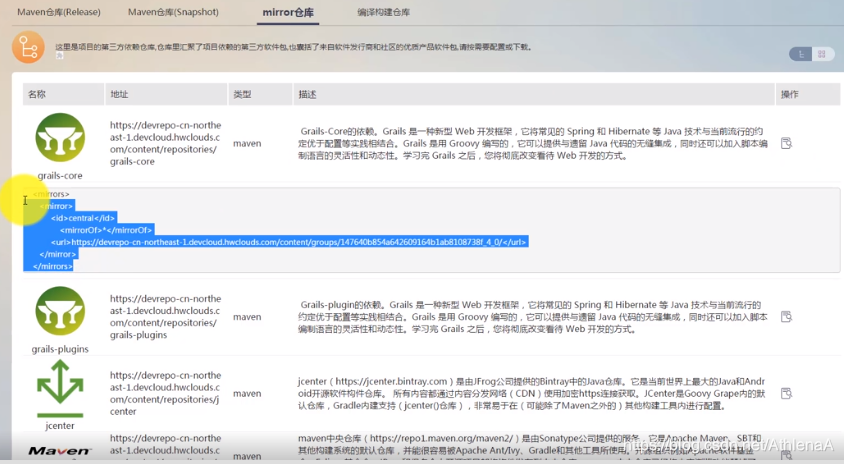
Task: Click the </mirror> closing tag line
Action: [58, 254]
